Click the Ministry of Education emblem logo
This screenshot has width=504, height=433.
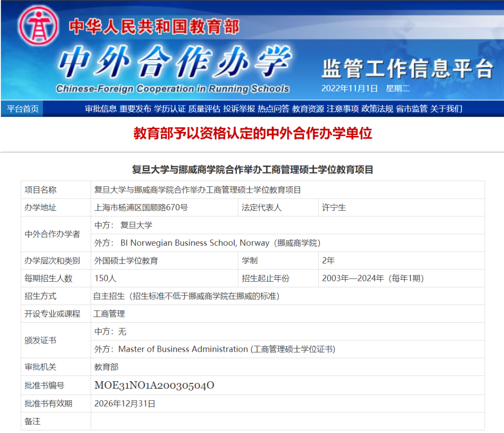point(38,26)
